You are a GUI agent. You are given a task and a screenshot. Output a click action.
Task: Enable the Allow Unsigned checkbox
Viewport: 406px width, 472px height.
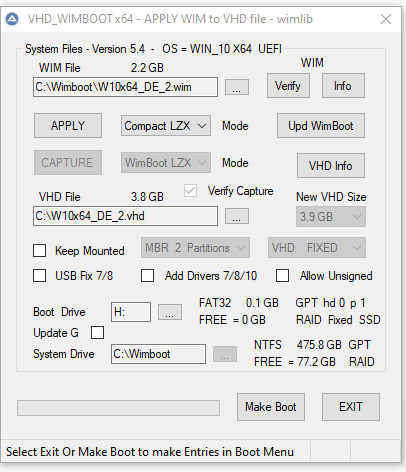click(282, 276)
